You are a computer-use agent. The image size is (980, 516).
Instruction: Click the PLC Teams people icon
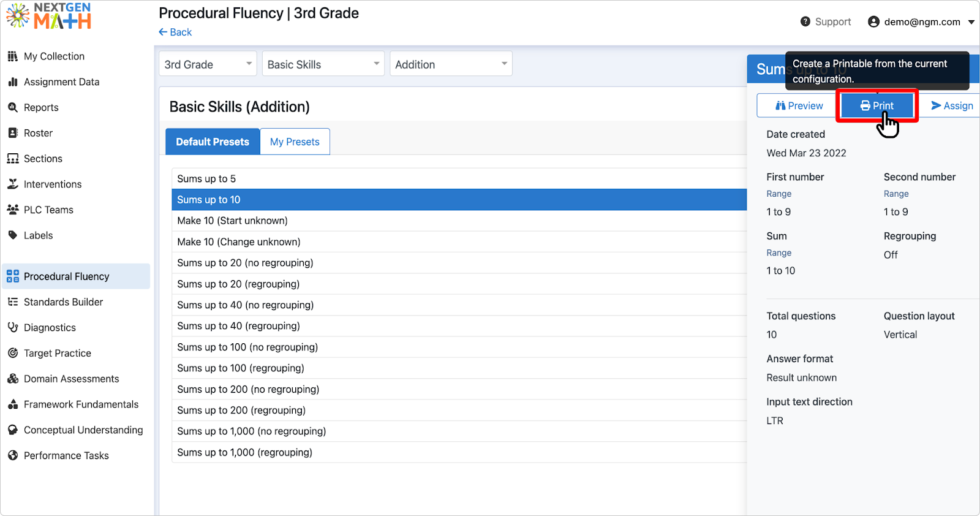coord(12,210)
